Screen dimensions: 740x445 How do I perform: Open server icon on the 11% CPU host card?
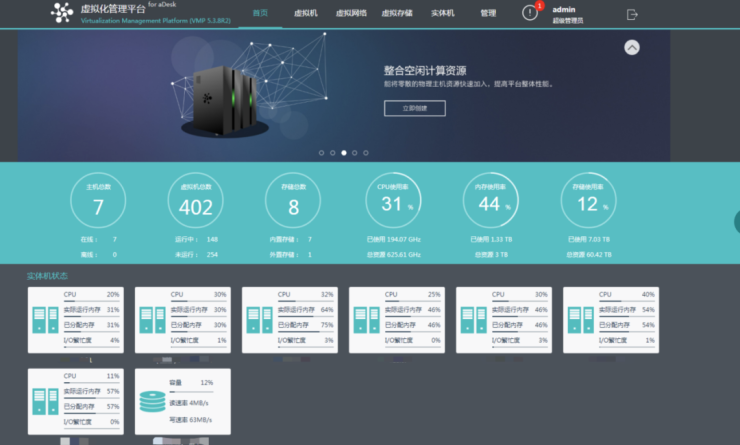coord(45,400)
